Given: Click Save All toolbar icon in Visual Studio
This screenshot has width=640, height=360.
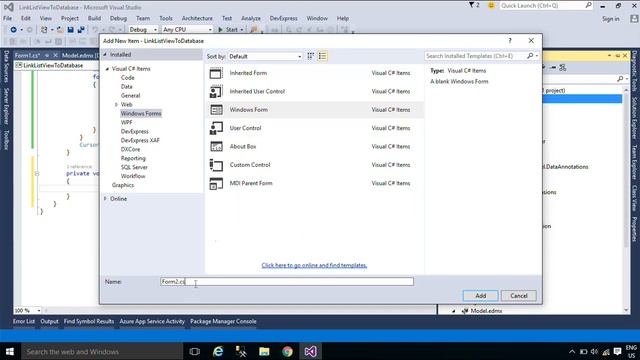Looking at the screenshot, I should [x=81, y=29].
